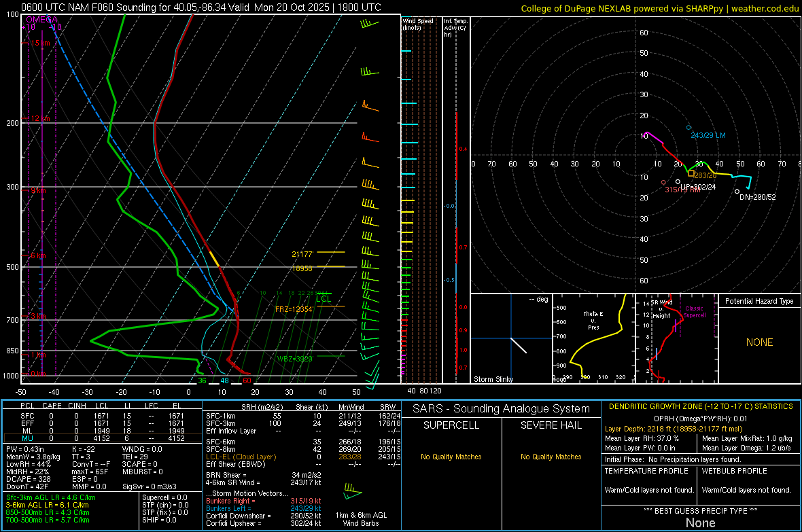Viewport: 802px width, 532px height.
Task: Click the 1km & 6km AGL wind barb graphic
Action: pos(353,492)
